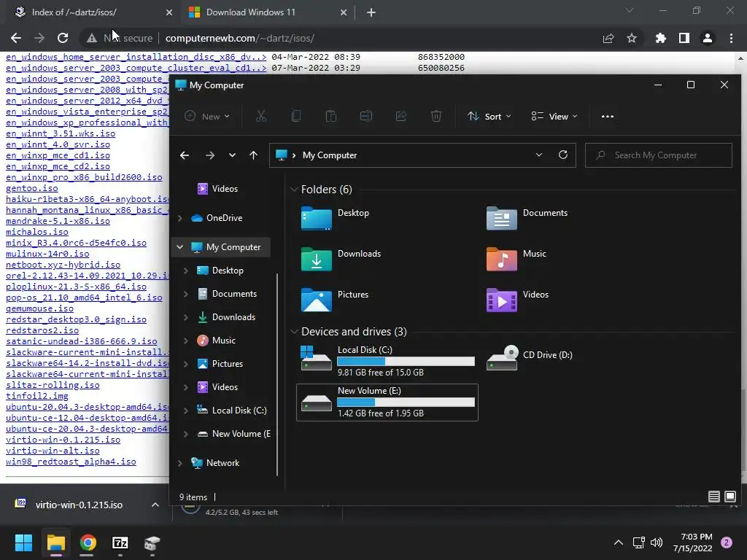Open the See more (three dots) menu

[x=608, y=116]
